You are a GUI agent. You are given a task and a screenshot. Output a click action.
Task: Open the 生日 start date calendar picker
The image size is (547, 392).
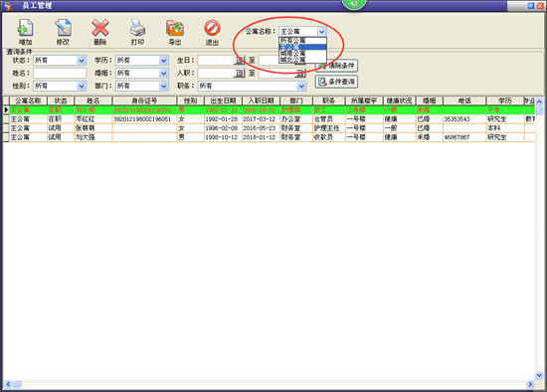240,61
